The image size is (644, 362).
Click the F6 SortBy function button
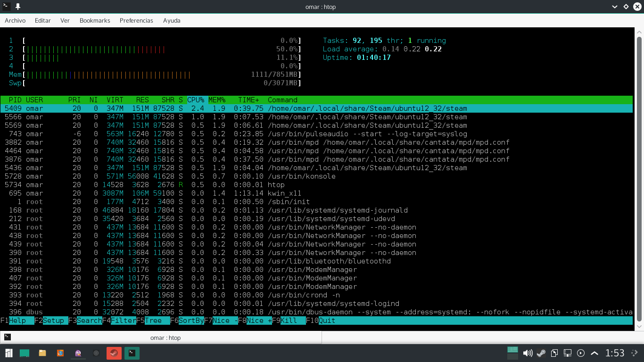coord(187,321)
